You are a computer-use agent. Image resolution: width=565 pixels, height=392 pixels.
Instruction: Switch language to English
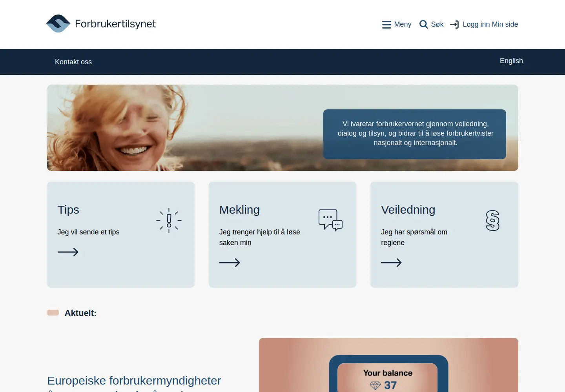(511, 61)
